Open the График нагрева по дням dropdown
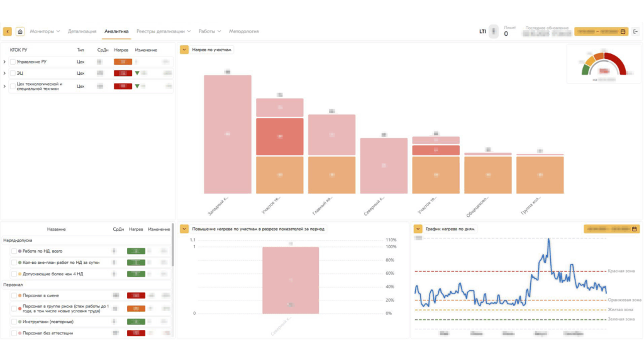This screenshot has height=362, width=644. 418,229
